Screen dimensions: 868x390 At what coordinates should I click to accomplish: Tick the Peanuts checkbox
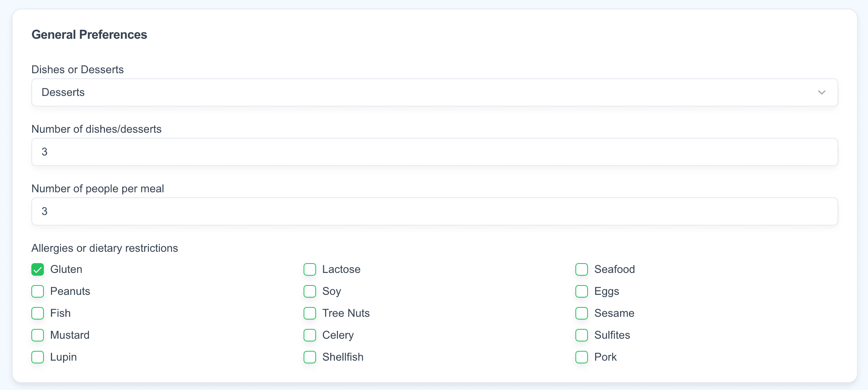tap(38, 291)
